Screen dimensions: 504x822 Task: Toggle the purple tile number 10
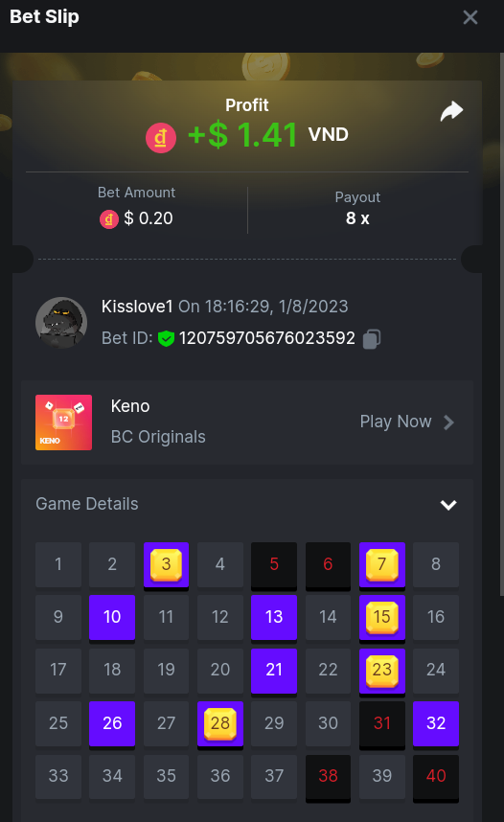(x=112, y=618)
